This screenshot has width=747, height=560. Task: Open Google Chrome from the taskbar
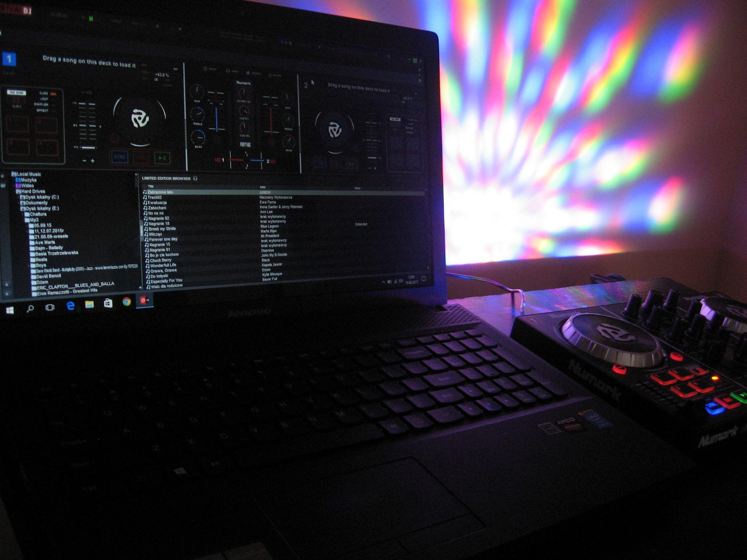pos(127,302)
